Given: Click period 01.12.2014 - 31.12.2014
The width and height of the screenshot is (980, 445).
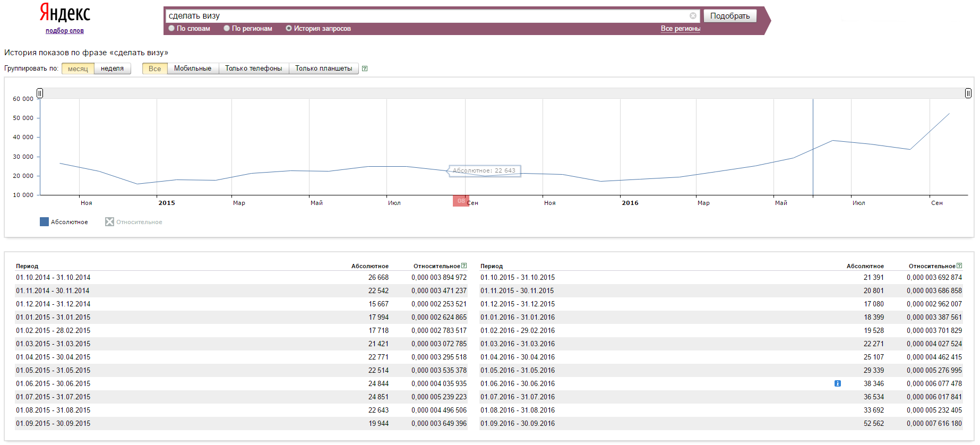Looking at the screenshot, I should 53,304.
